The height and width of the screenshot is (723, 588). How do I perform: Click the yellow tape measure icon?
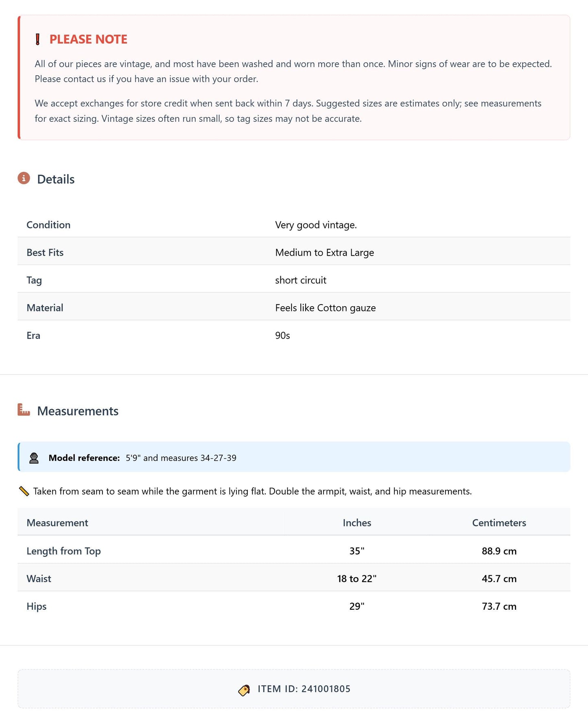tap(24, 491)
